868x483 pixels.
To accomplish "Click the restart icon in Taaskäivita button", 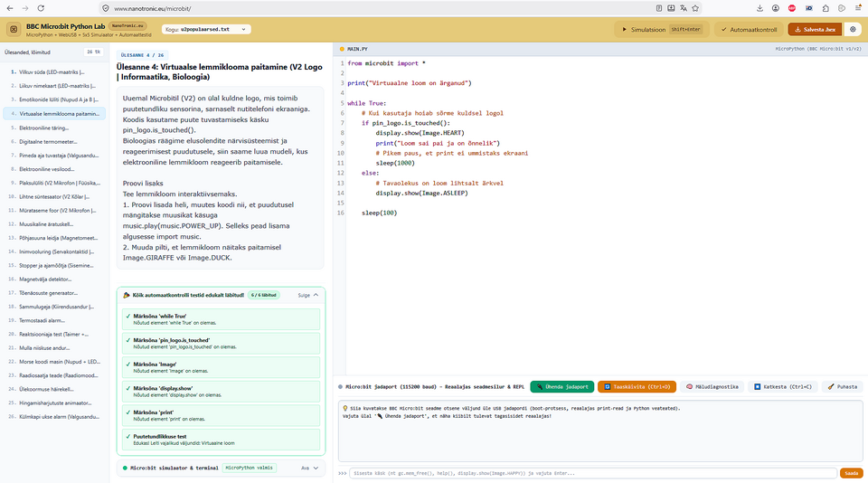I will pos(607,386).
